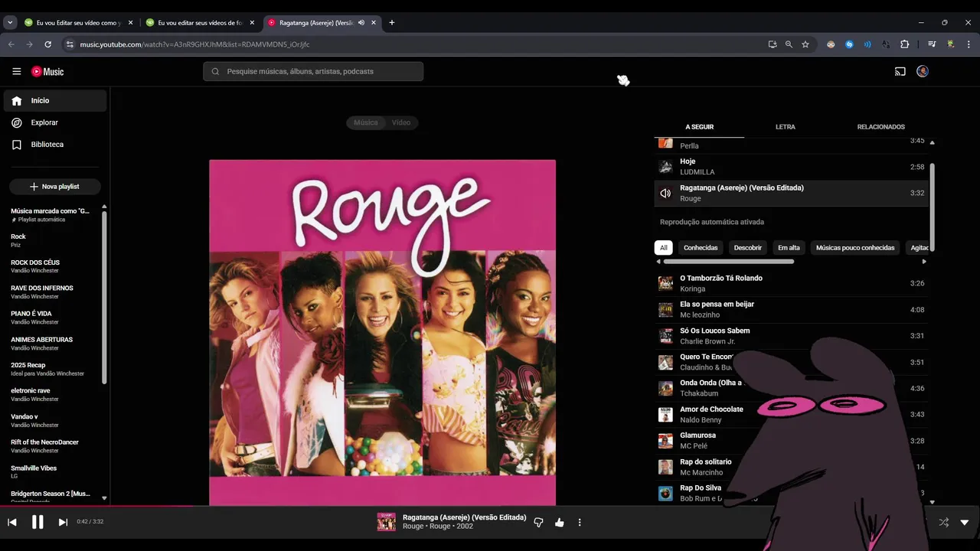The image size is (980, 551).
Task: Create a Nova playlist
Action: point(55,187)
